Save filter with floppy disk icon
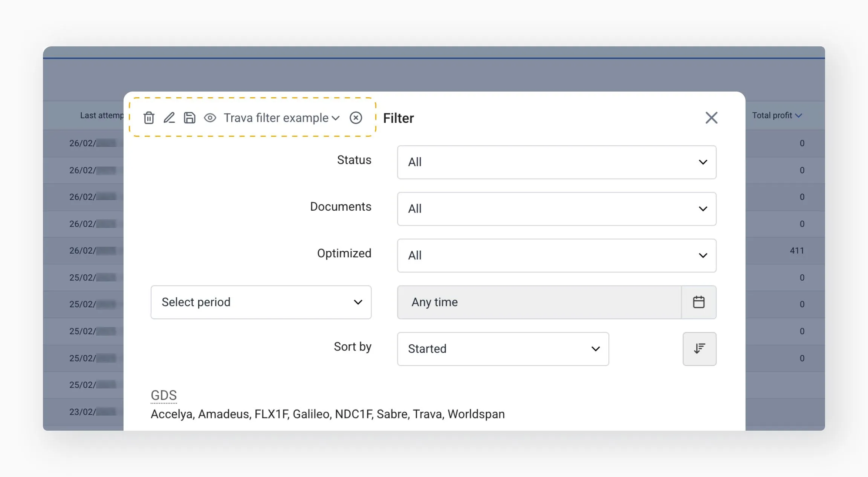Viewport: 868px width, 477px height. pyautogui.click(x=189, y=118)
